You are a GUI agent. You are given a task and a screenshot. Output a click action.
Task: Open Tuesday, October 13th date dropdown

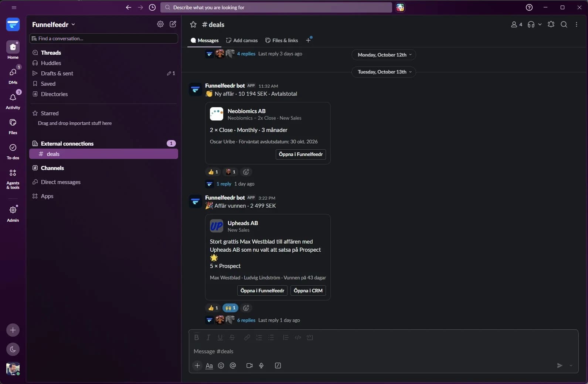[x=384, y=72]
